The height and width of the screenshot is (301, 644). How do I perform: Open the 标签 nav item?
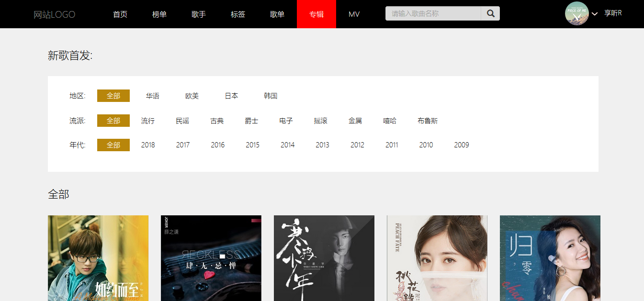click(238, 14)
